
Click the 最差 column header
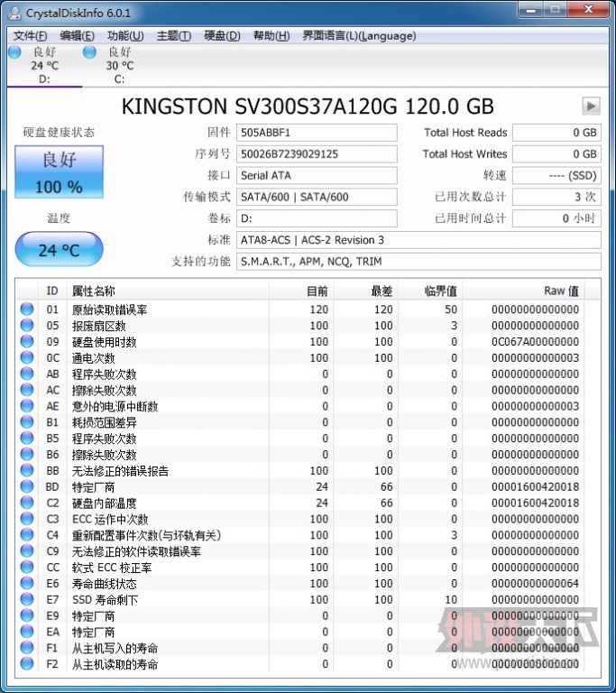[x=365, y=291]
